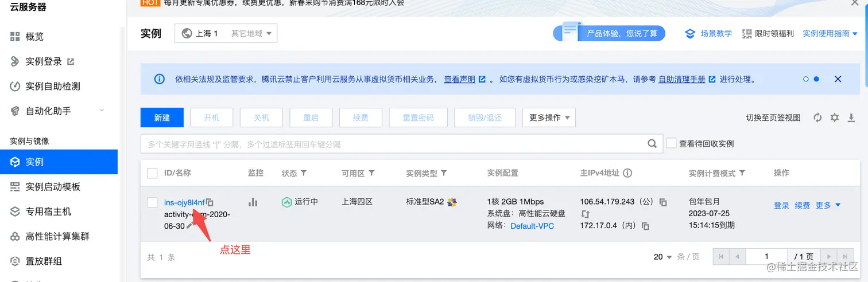This screenshot has width=868, height=282.
Task: Click the 销毁/退还 button
Action: pyautogui.click(x=485, y=117)
